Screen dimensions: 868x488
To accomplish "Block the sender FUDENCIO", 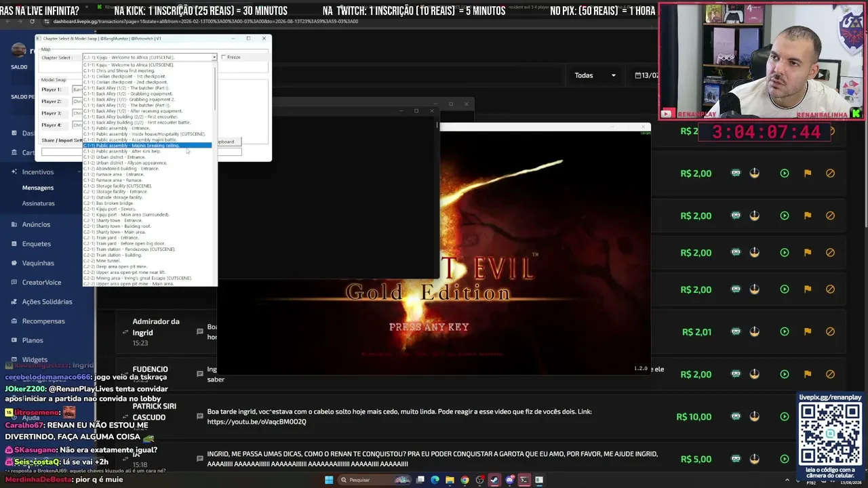I will coord(830,374).
